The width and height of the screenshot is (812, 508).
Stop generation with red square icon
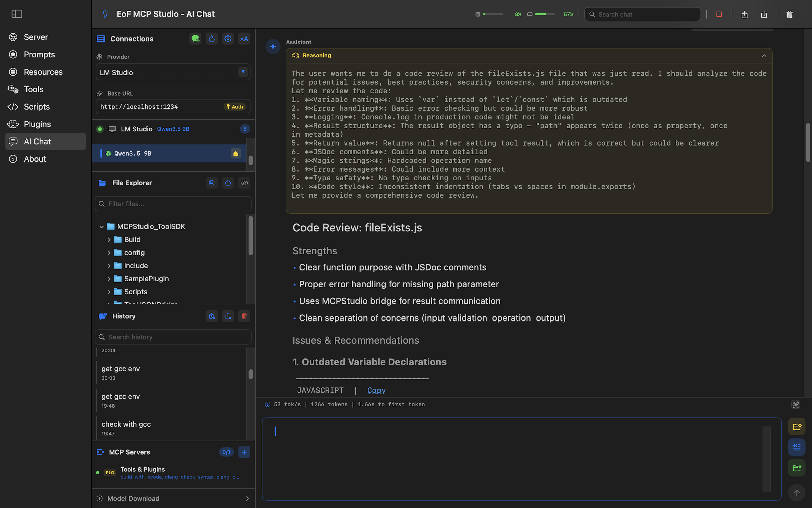click(x=719, y=14)
